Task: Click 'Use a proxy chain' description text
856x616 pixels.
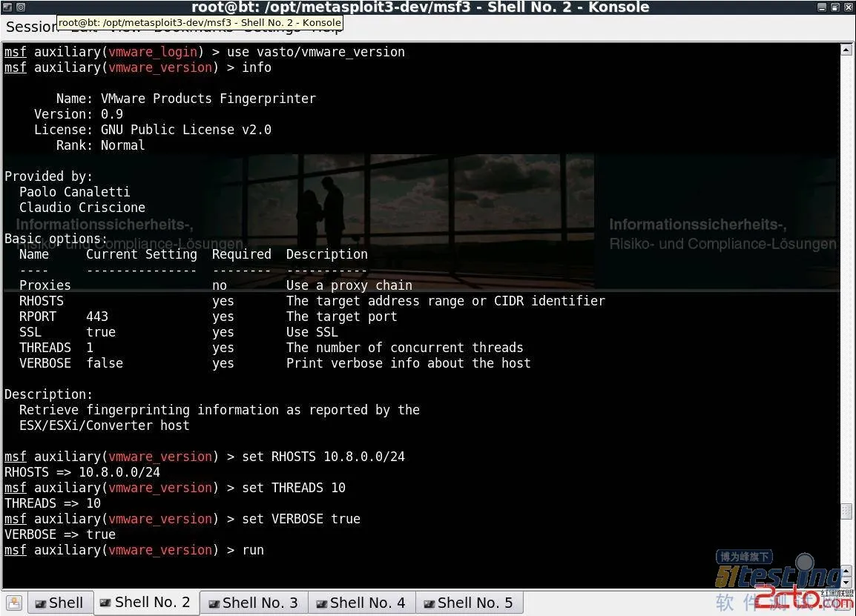Action: point(349,285)
